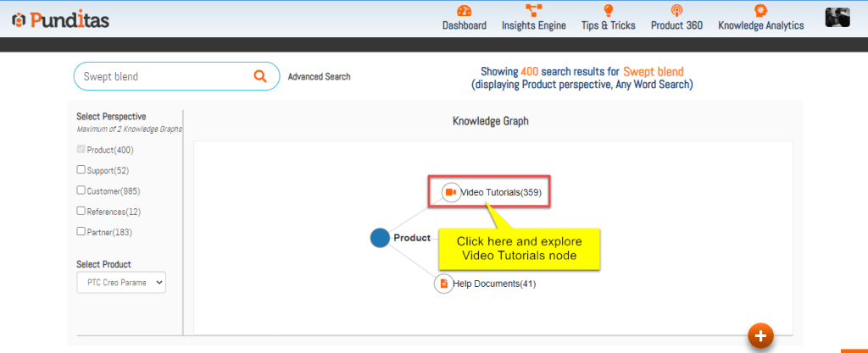Image resolution: width=868 pixels, height=353 pixels.
Task: Open the Dashboard gauge icon
Action: pos(464,11)
